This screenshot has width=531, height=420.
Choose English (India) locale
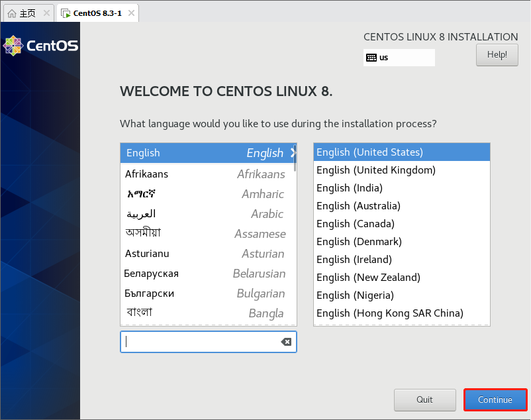pyautogui.click(x=402, y=188)
